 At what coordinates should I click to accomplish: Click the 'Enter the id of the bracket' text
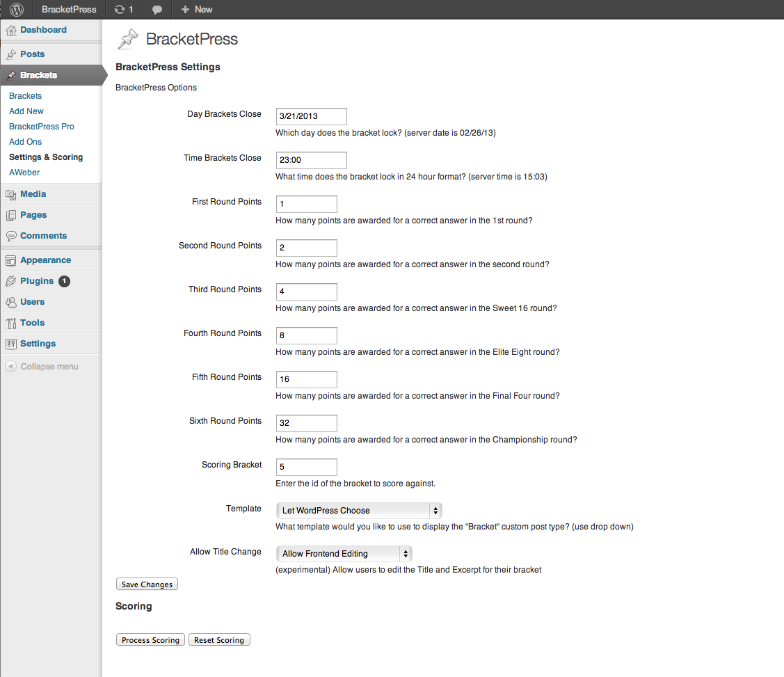click(355, 484)
